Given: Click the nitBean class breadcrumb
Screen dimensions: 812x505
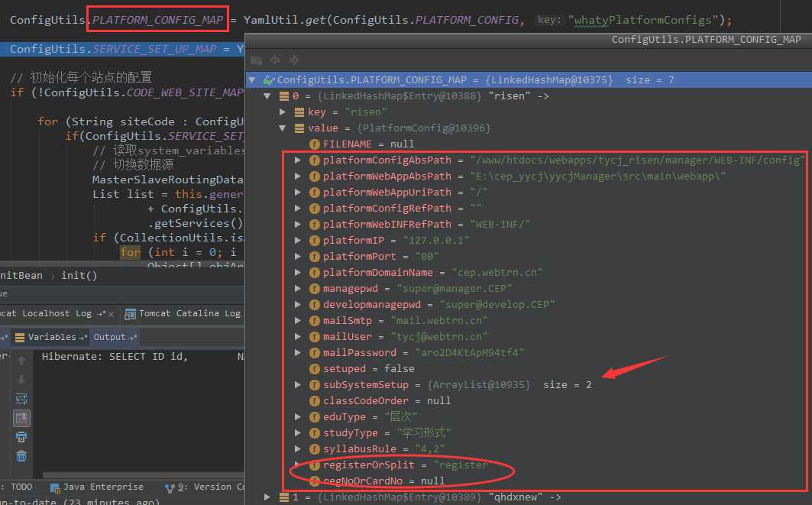Looking at the screenshot, I should (21, 276).
